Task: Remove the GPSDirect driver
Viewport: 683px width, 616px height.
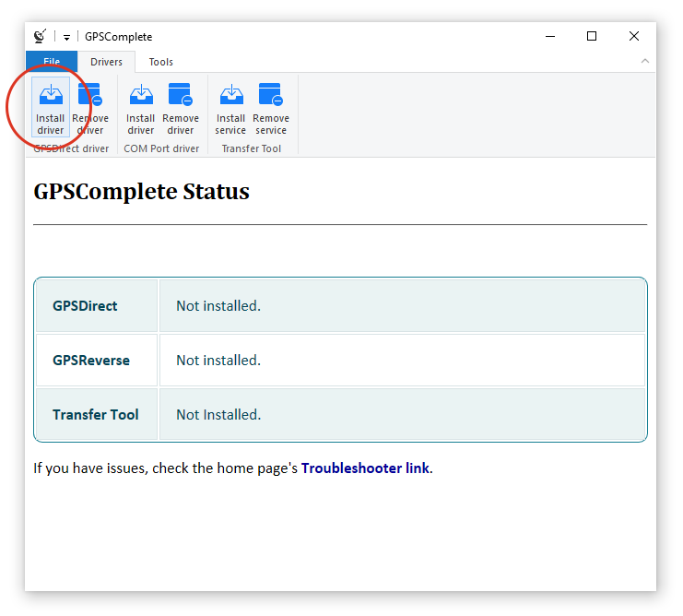Action: (x=90, y=107)
